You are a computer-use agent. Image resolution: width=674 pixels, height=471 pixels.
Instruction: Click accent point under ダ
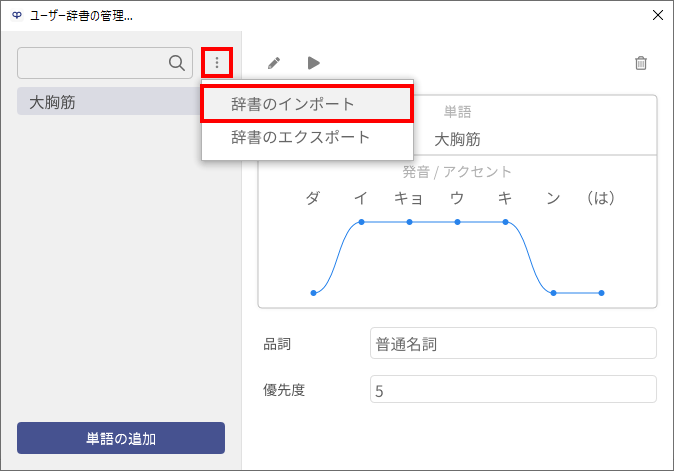(313, 293)
